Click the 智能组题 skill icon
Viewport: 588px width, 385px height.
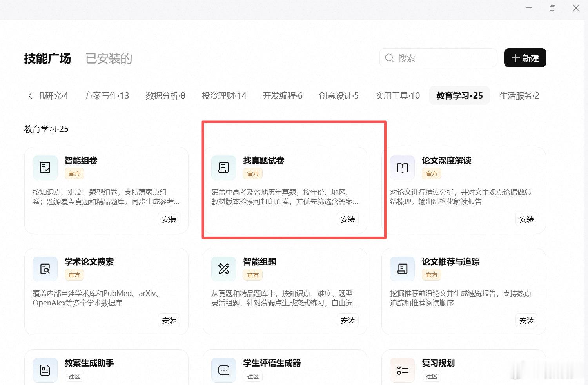[223, 269]
